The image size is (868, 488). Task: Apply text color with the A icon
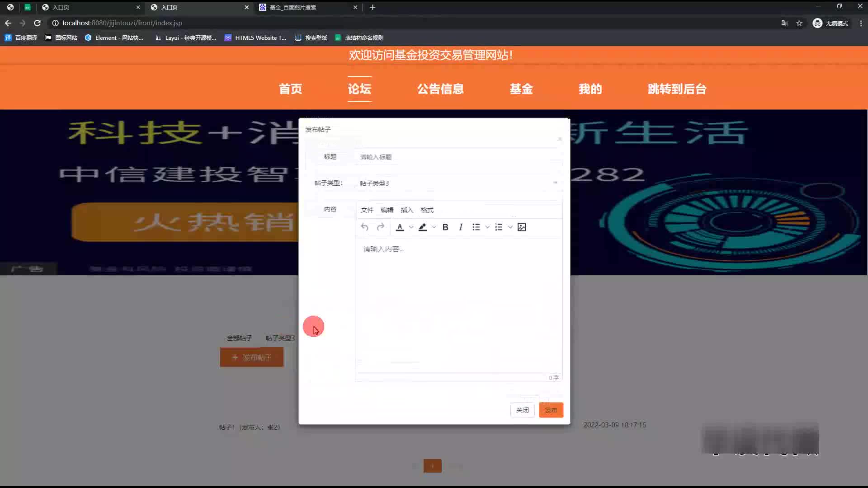(x=400, y=227)
